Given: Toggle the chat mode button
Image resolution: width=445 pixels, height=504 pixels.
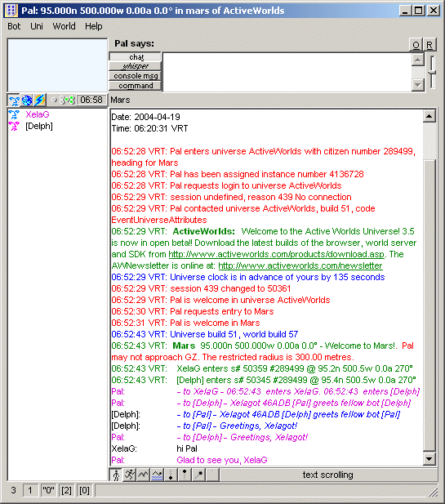Looking at the screenshot, I should coord(136,57).
